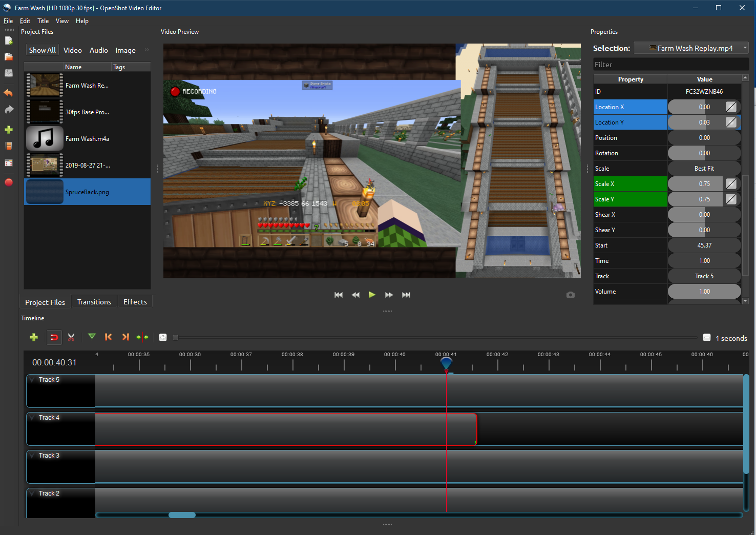The height and width of the screenshot is (535, 756).
Task: Select the Farm Wash Re... video file
Action: coord(87,86)
